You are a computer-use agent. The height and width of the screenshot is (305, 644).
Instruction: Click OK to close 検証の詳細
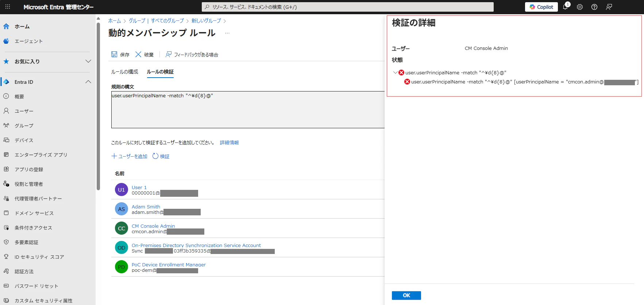pos(406,296)
